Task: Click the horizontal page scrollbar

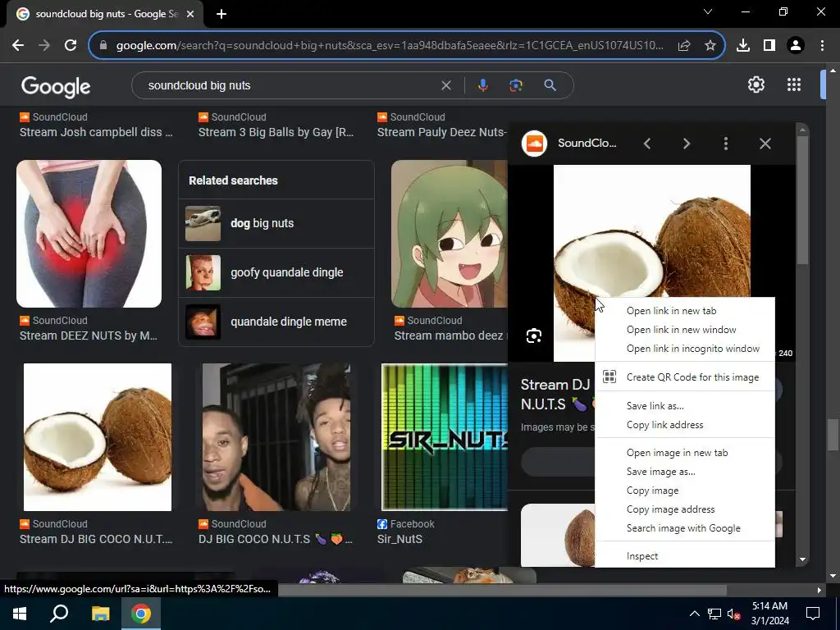Action: click(x=503, y=590)
